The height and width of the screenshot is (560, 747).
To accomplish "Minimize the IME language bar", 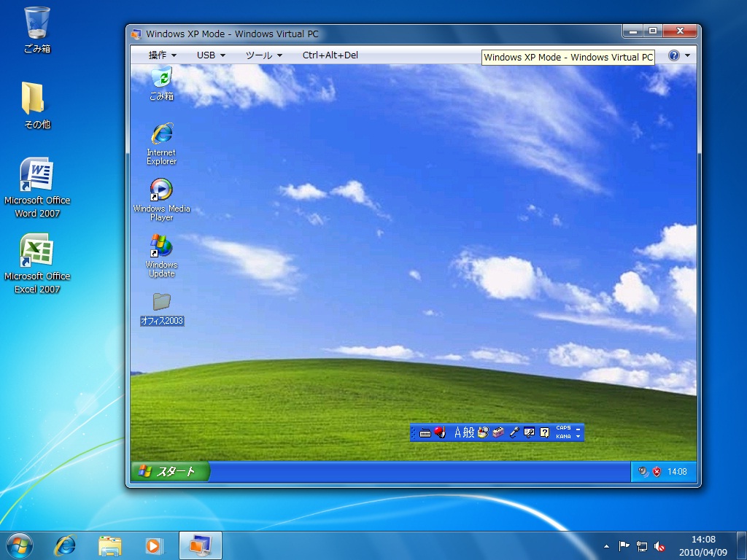I will pos(578,428).
